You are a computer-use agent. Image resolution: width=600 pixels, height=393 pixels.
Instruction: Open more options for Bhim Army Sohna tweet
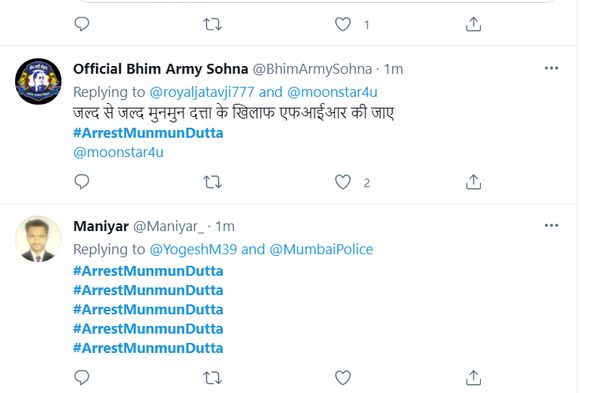click(551, 68)
